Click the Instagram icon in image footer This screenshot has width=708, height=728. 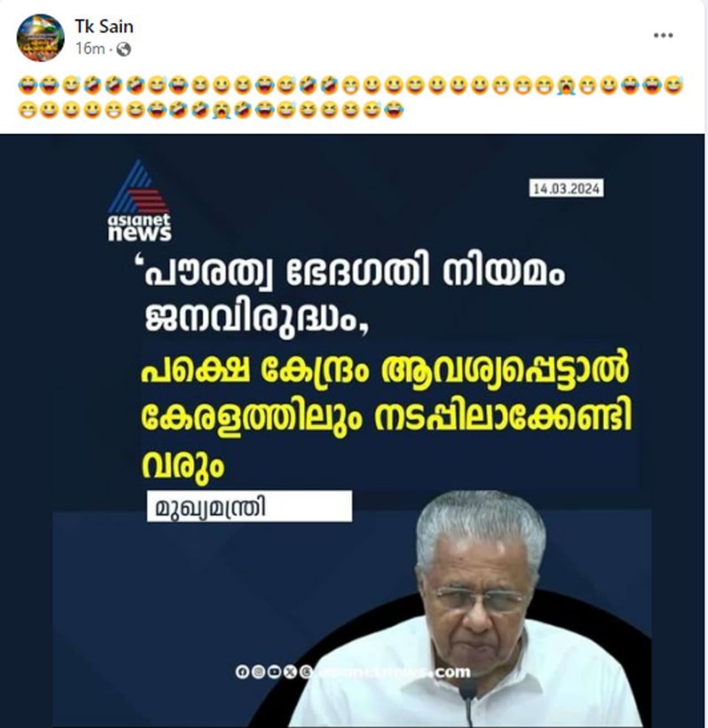[x=258, y=672]
